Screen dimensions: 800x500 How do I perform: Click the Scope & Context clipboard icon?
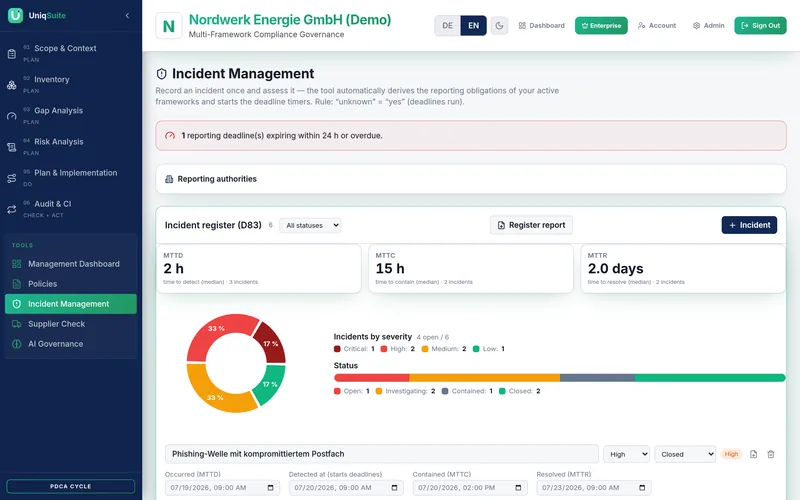click(12, 54)
